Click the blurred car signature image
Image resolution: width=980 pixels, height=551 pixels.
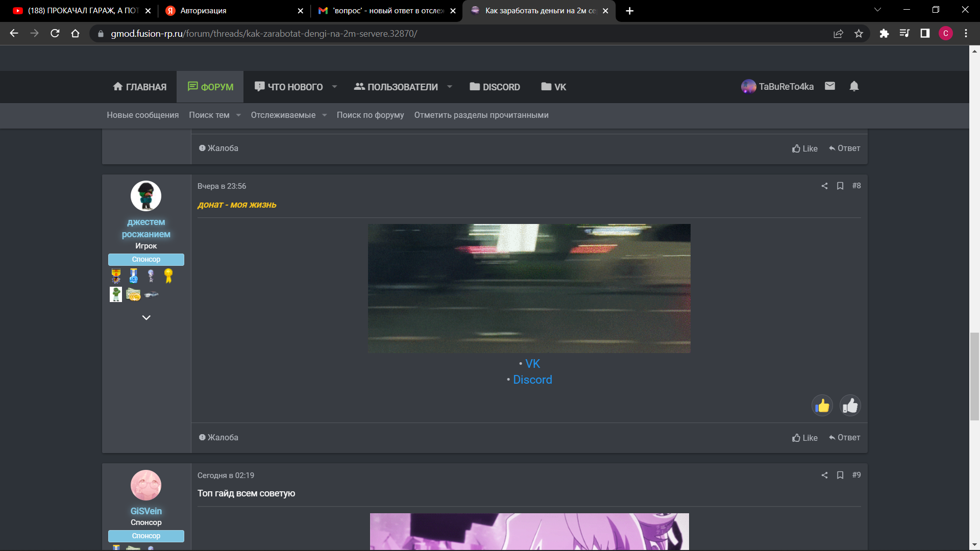point(529,288)
